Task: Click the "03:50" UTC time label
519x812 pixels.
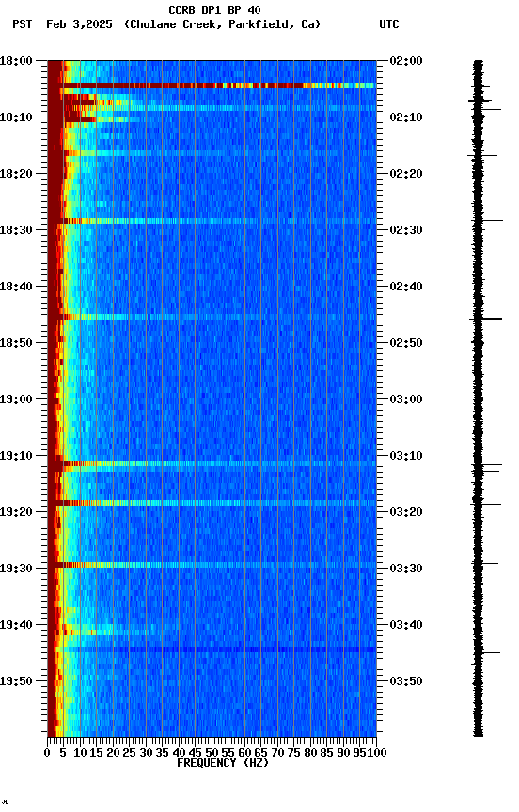Action: point(406,682)
